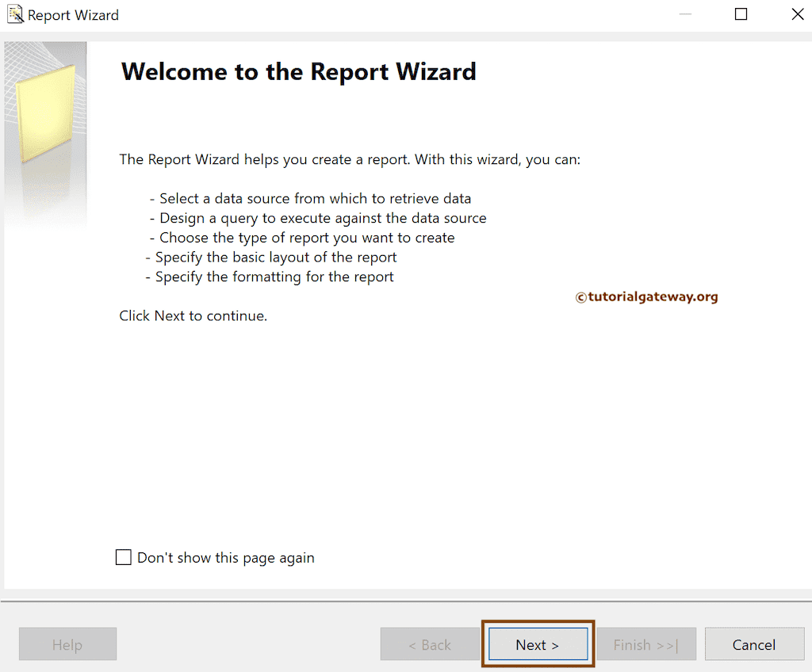The height and width of the screenshot is (672, 812).
Task: Click the disabled < Back button
Action: click(430, 644)
